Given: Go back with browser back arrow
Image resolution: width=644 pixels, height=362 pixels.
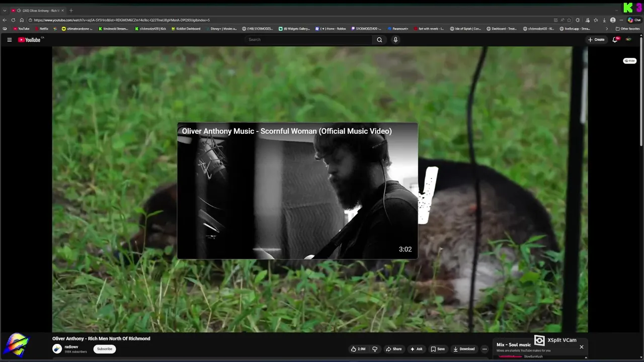Looking at the screenshot, I should pyautogui.click(x=5, y=20).
